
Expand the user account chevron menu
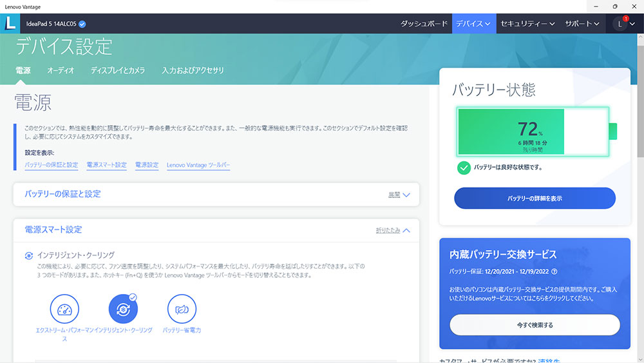pos(632,24)
